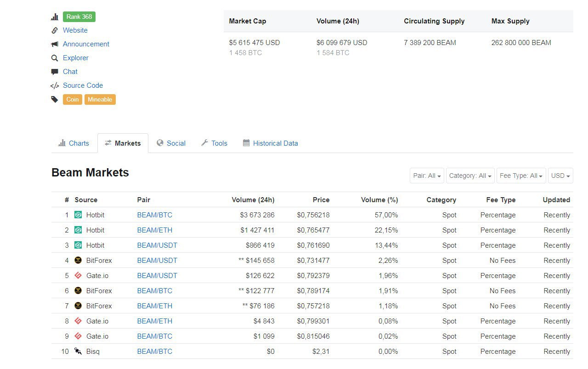
Task: Click the 262 800 000 BEAM max supply
Action: pos(521,43)
